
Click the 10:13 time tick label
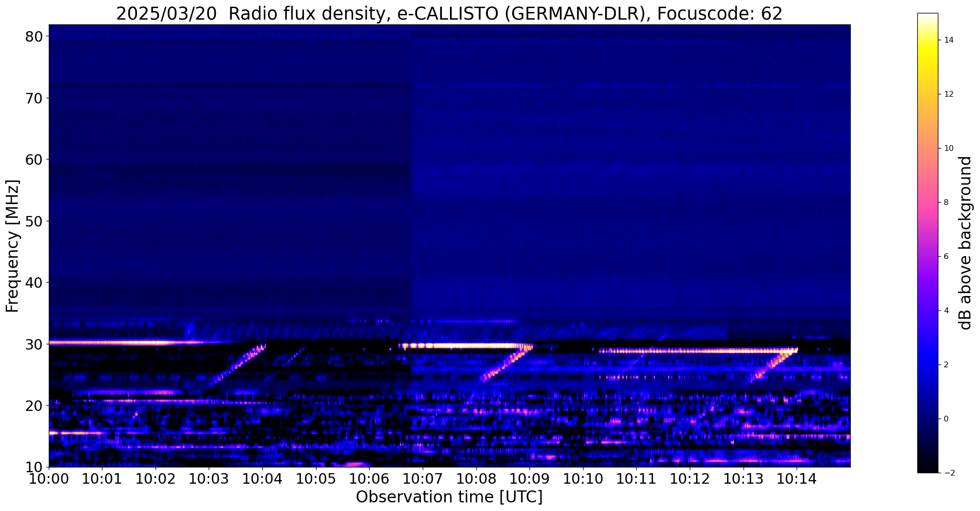click(x=743, y=478)
